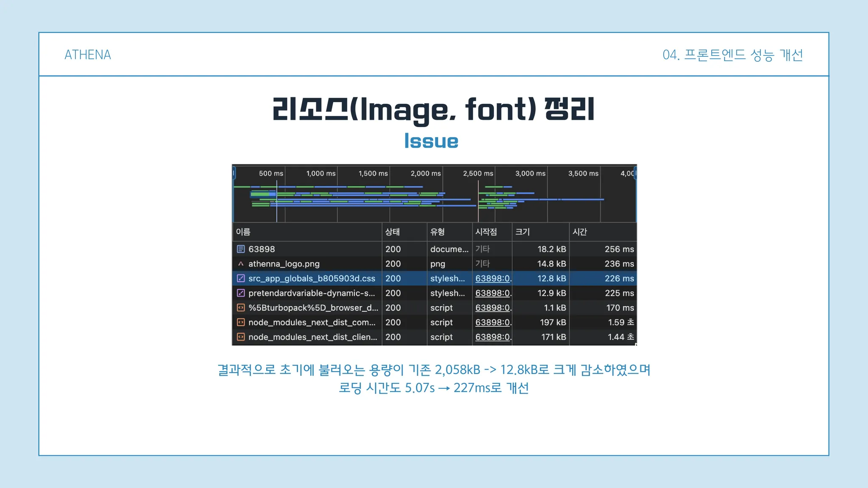The width and height of the screenshot is (868, 488).
Task: Click the blue Issue subtitle
Action: pyautogui.click(x=431, y=141)
